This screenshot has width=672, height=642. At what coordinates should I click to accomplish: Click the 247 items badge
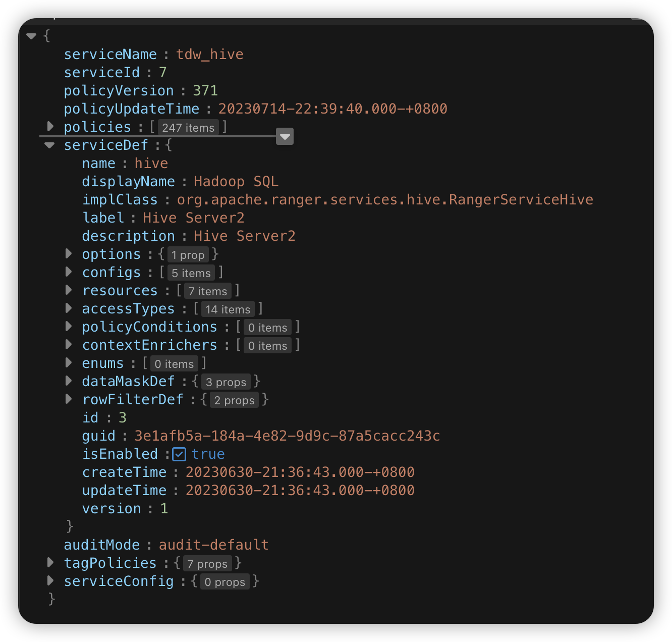(x=188, y=128)
